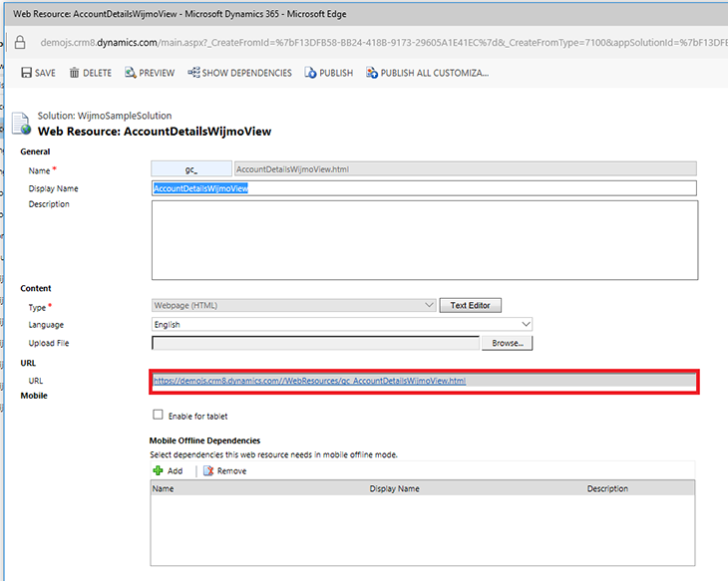
Task: Click the 'Content' section heading
Action: pos(36,288)
